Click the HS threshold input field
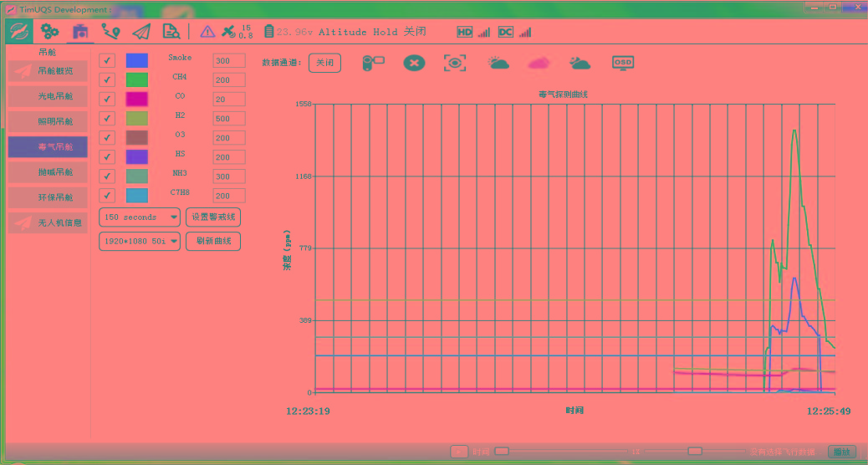Image resolution: width=868 pixels, height=465 pixels. click(229, 156)
